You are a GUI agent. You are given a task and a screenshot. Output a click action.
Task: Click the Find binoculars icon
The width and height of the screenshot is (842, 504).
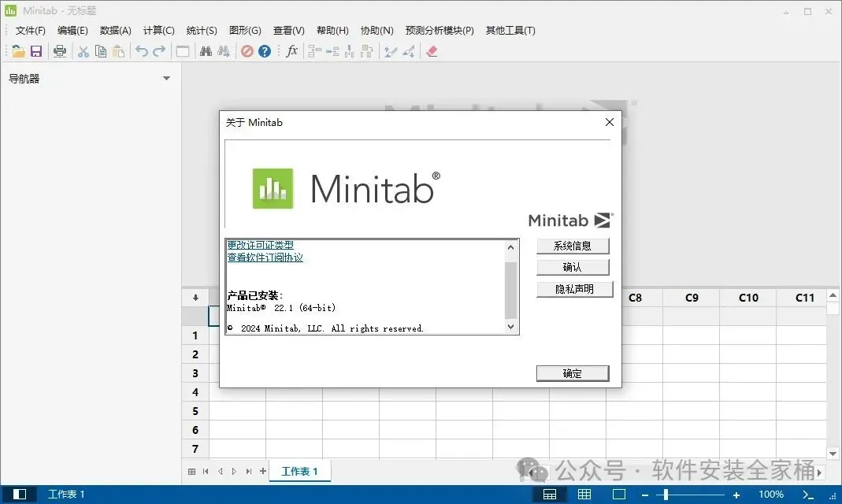[x=206, y=51]
